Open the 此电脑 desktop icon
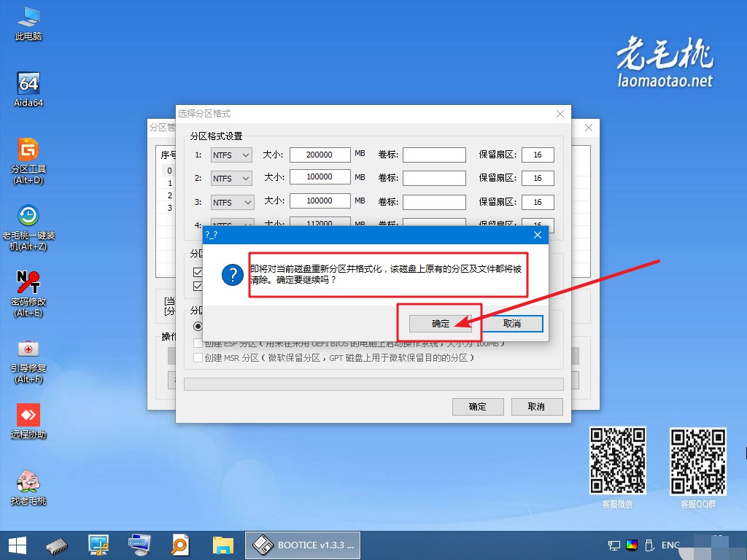The width and height of the screenshot is (747, 560). 28,24
